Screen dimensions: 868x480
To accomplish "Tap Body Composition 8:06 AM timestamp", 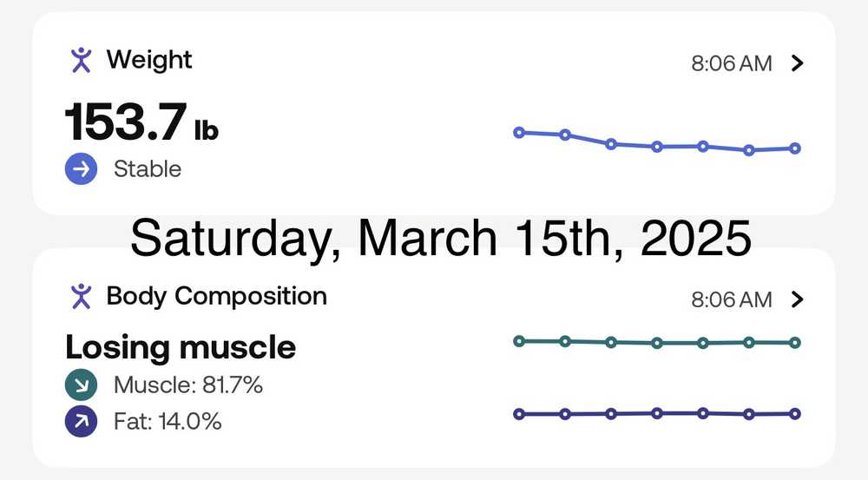I will pyautogui.click(x=731, y=299).
